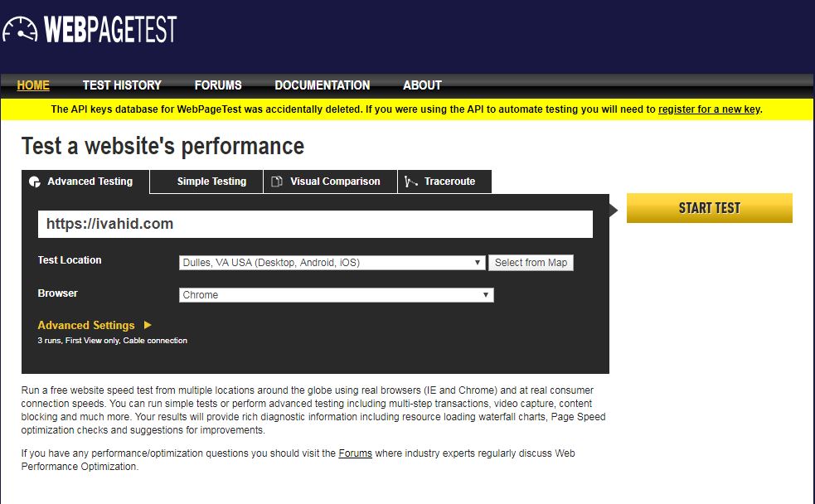
Task: Click '3 runs, First View only, Cable connection' text
Action: (112, 341)
